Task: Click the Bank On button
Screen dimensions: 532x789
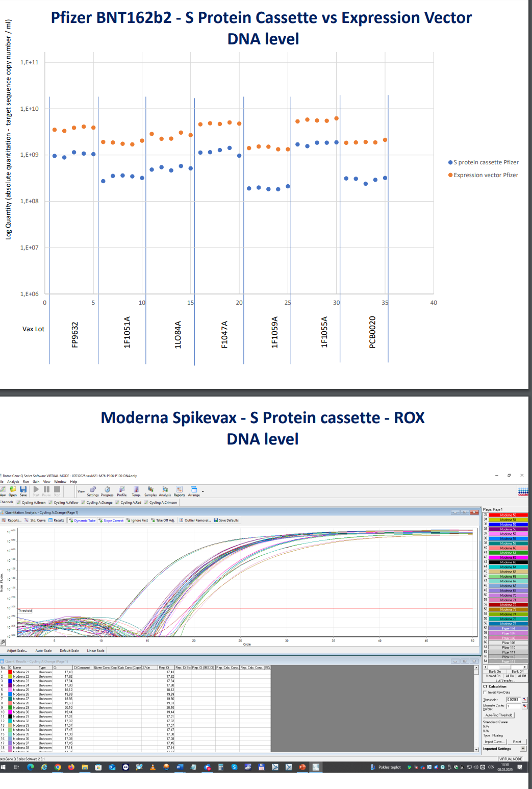Action: coord(495,672)
